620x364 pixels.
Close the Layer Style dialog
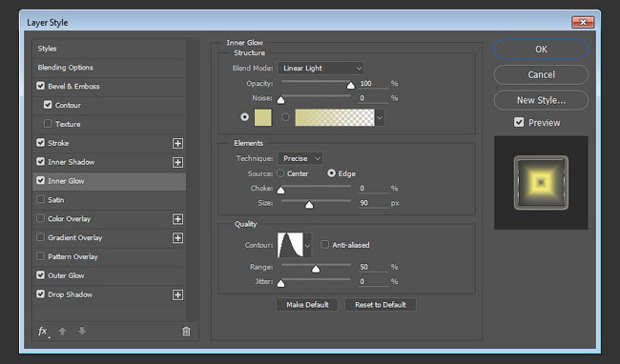click(583, 22)
